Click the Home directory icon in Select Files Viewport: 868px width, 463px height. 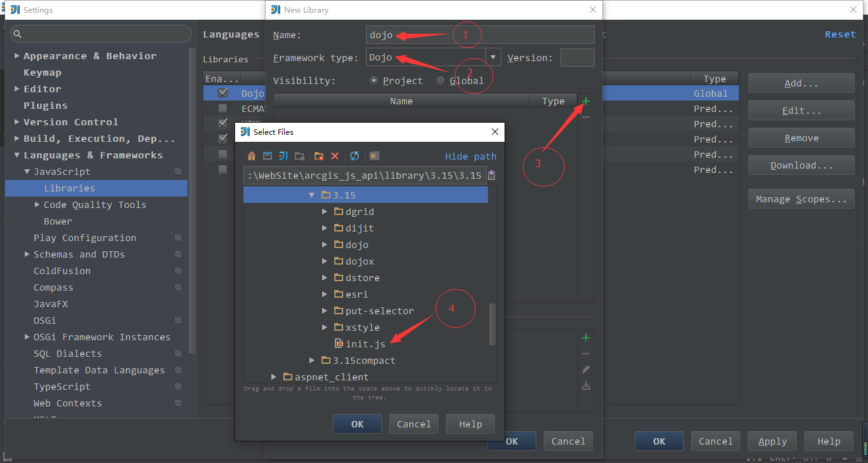click(x=252, y=156)
